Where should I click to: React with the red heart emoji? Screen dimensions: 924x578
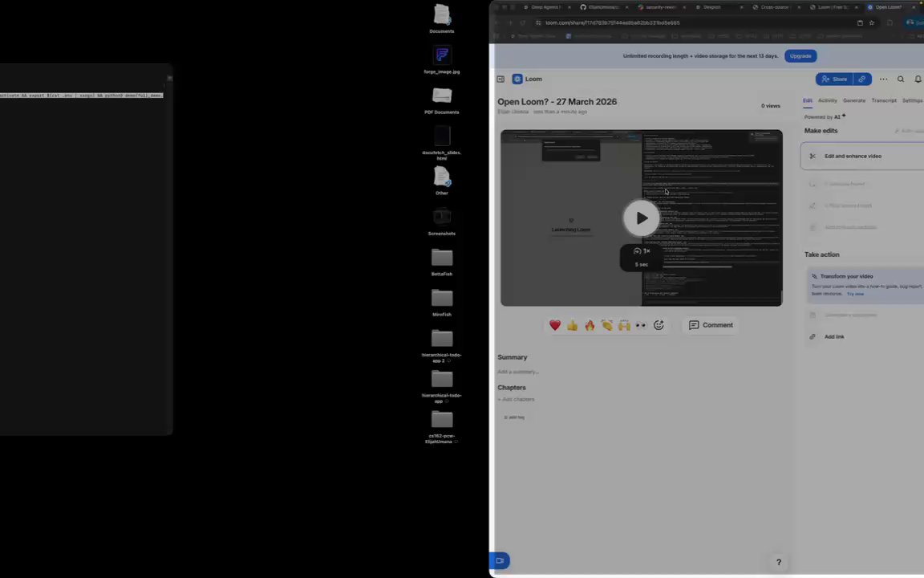[554, 325]
